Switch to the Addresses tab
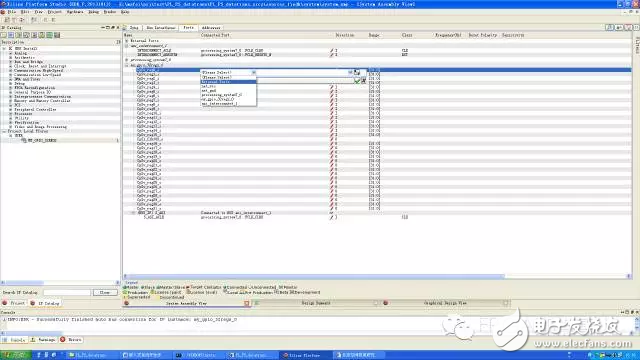Image resolution: width=640 pixels, height=360 pixels. 211,28
